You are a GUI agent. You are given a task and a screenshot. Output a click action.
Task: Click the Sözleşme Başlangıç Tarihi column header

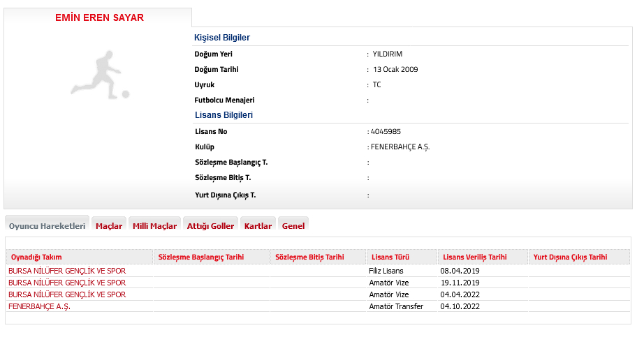[201, 257]
